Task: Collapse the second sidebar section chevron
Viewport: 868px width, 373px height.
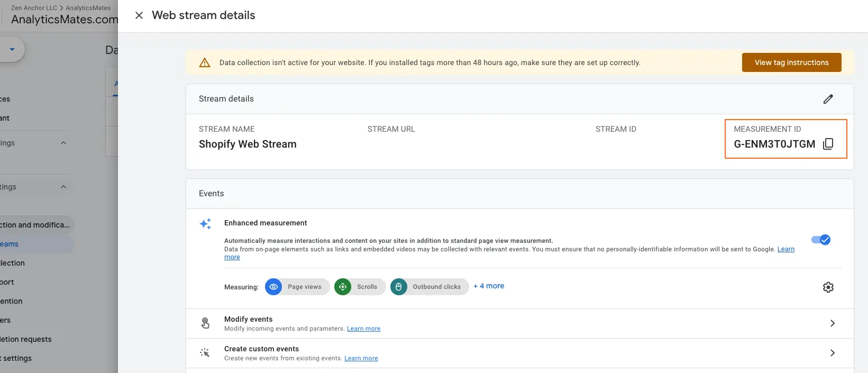Action: click(x=63, y=187)
